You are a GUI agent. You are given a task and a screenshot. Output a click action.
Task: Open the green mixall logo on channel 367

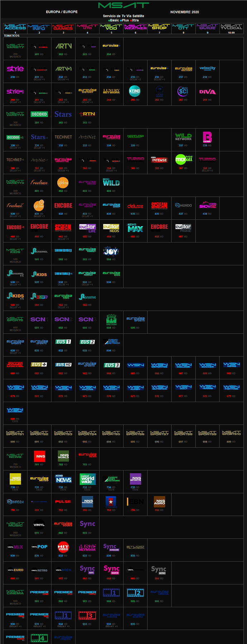184,160
